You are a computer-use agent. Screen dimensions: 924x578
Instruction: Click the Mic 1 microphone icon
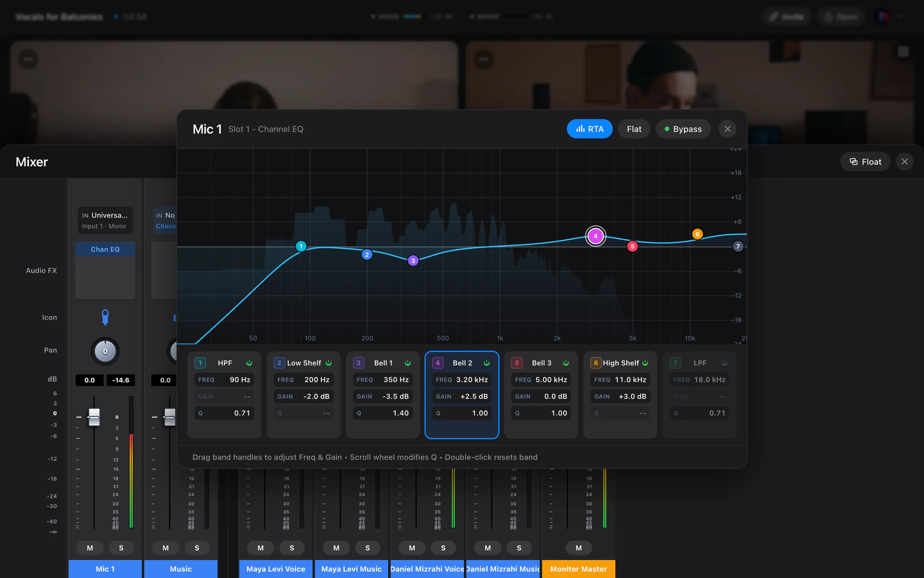point(105,317)
